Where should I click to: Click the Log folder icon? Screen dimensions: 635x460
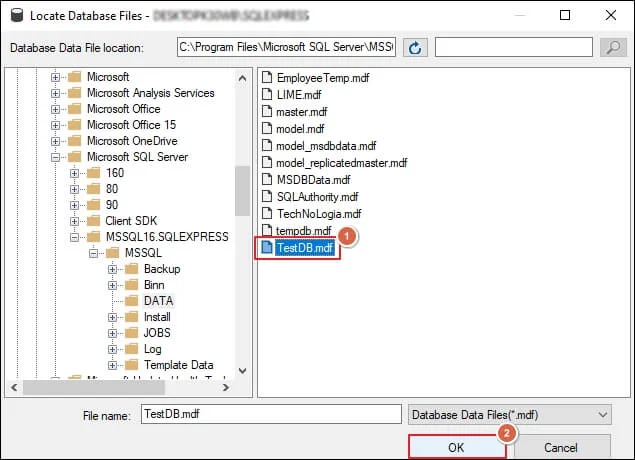pyautogui.click(x=131, y=349)
